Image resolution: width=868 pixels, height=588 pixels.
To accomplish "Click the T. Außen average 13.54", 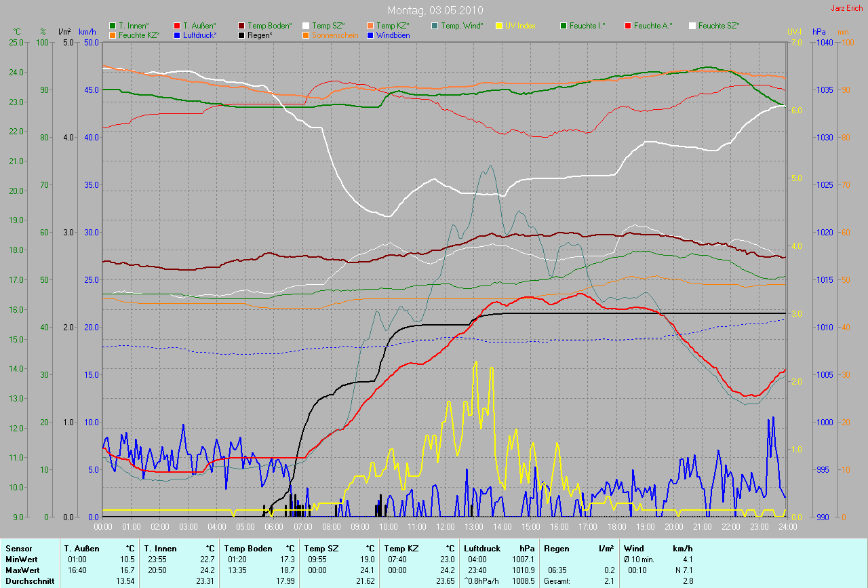I will point(125,581).
